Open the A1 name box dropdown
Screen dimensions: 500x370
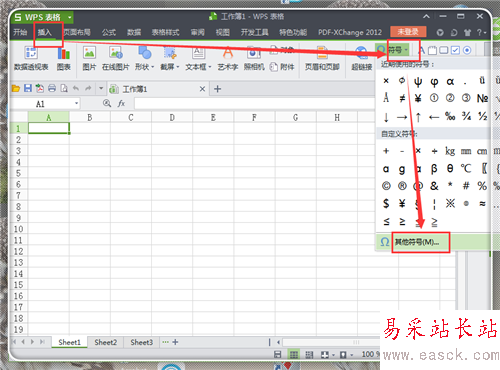pos(76,103)
